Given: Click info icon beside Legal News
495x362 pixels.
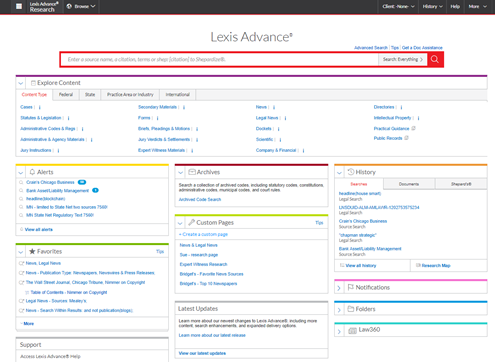Looking at the screenshot, I should (x=285, y=118).
